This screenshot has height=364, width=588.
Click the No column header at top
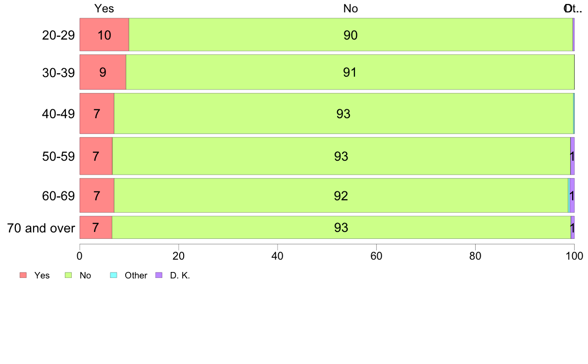point(350,8)
